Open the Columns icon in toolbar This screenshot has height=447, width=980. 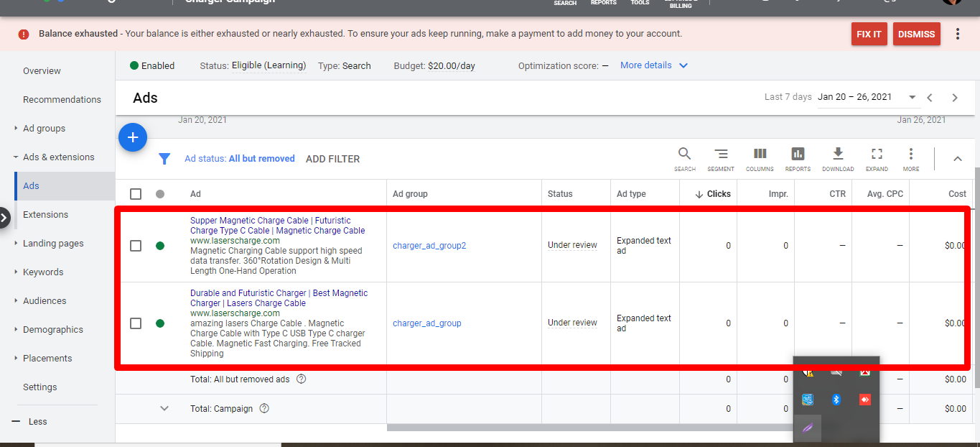[760, 159]
